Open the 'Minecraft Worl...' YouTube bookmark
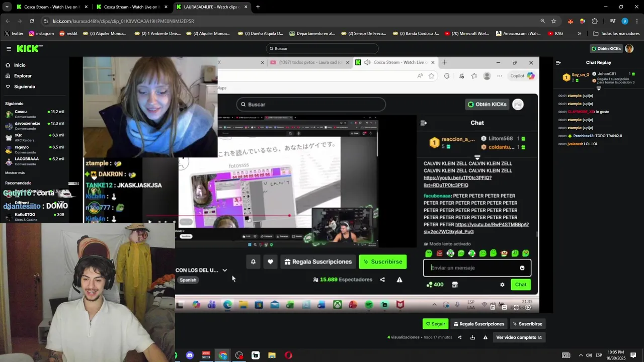The height and width of the screenshot is (362, 644). click(x=467, y=34)
